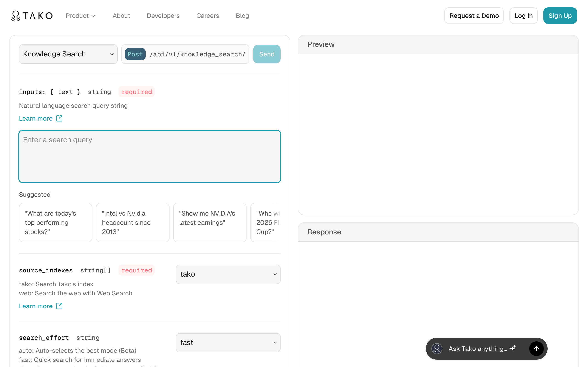Click external link icon under source_indexes
Screen dimensions: 588x367
(x=59, y=306)
